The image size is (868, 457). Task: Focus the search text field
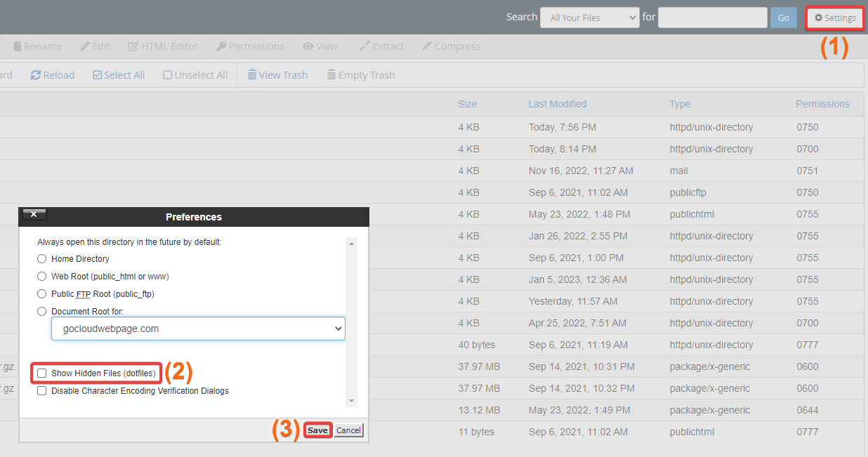coord(712,18)
